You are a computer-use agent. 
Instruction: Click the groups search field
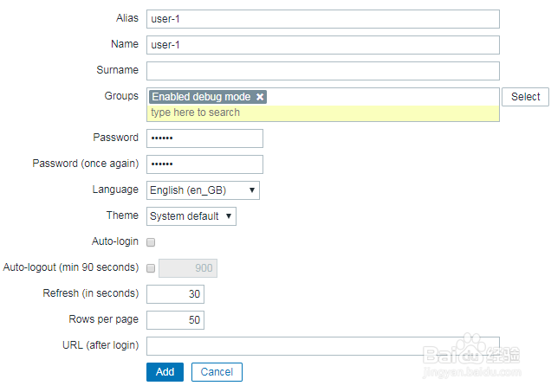click(x=323, y=113)
